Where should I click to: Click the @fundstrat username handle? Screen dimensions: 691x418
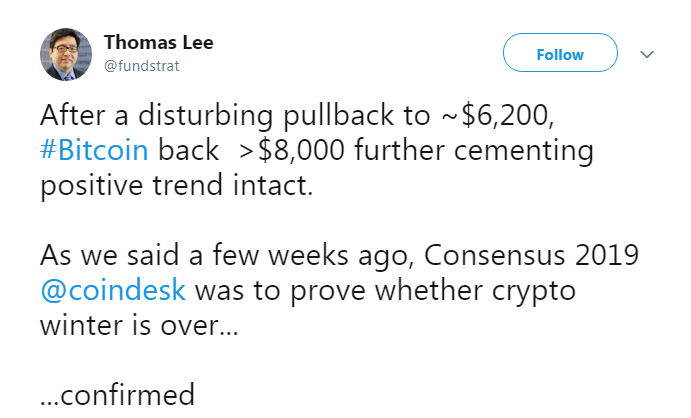pyautogui.click(x=142, y=65)
